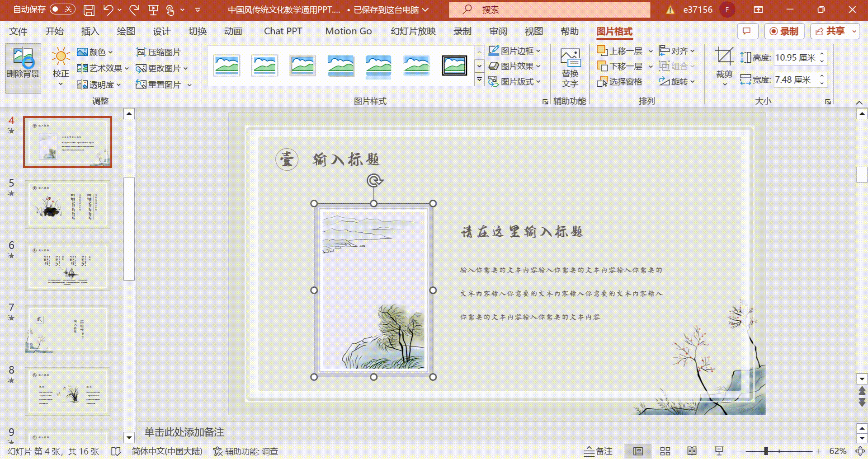Click the Alt Text (替换文字) icon
Screen dimensions: 868x459
pos(570,68)
